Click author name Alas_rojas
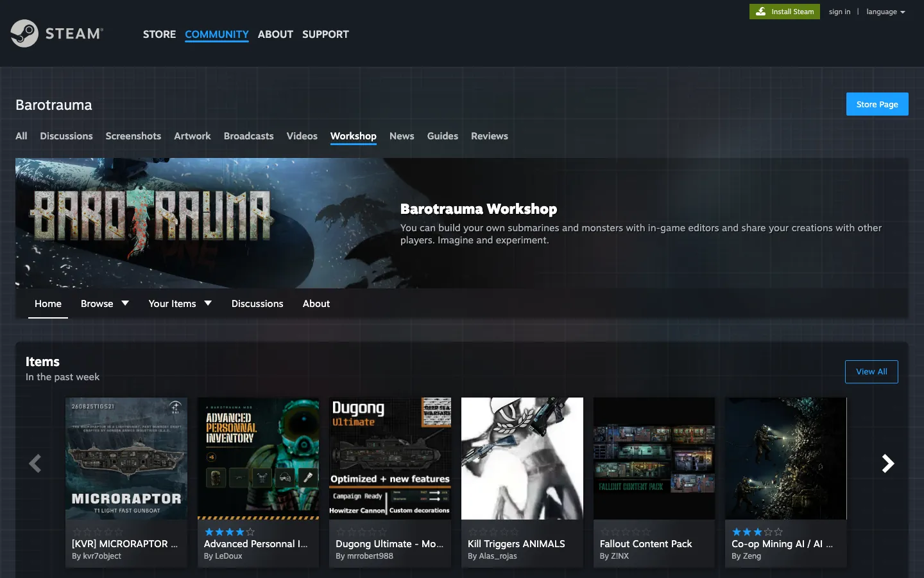 point(498,556)
